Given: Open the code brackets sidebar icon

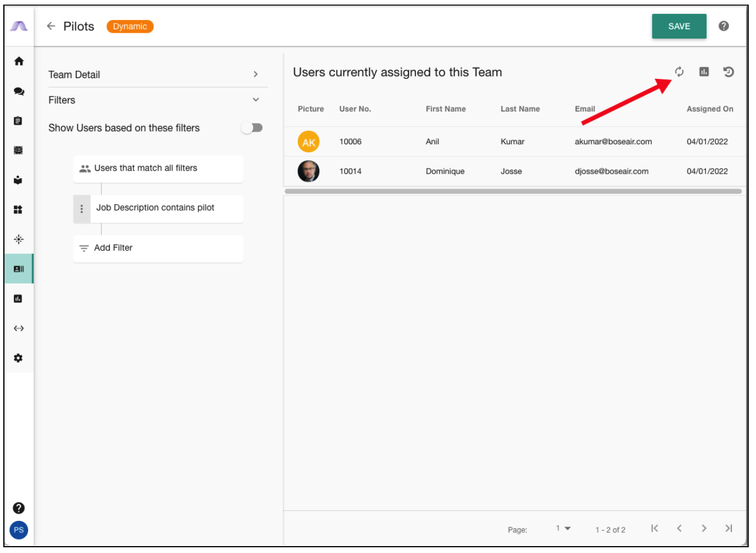Looking at the screenshot, I should tap(19, 328).
